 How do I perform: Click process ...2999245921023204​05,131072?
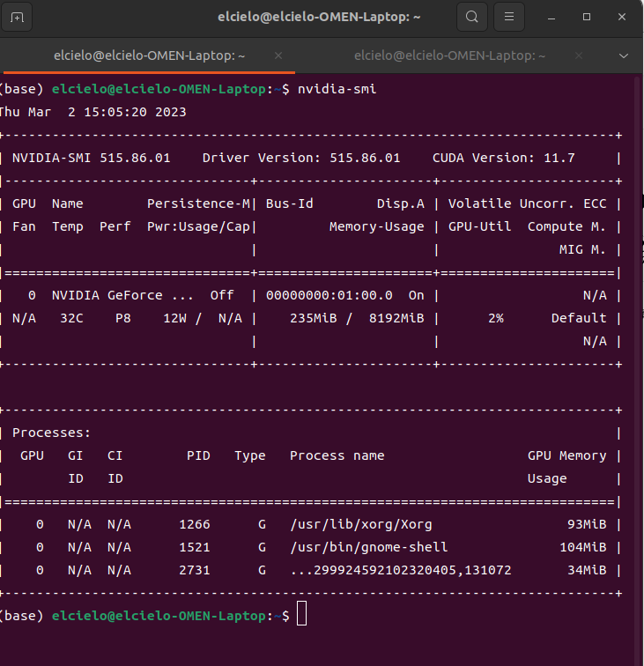401,571
